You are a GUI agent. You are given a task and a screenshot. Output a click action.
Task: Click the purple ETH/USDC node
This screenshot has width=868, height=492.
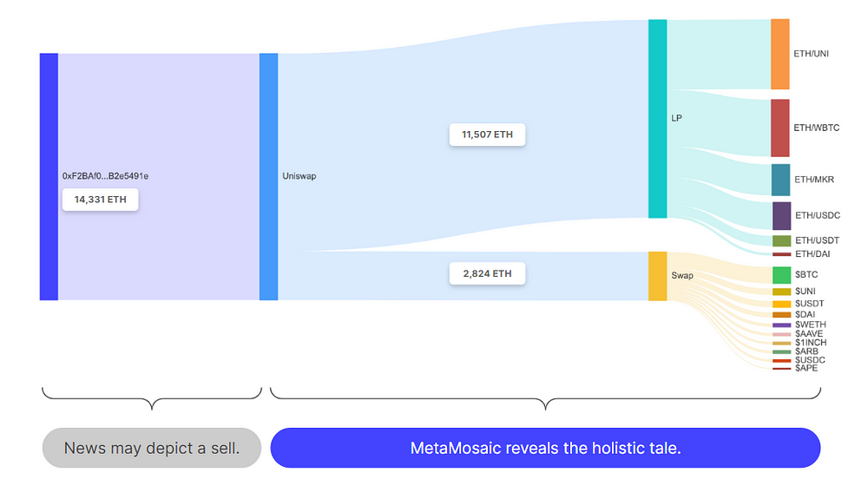(x=781, y=215)
